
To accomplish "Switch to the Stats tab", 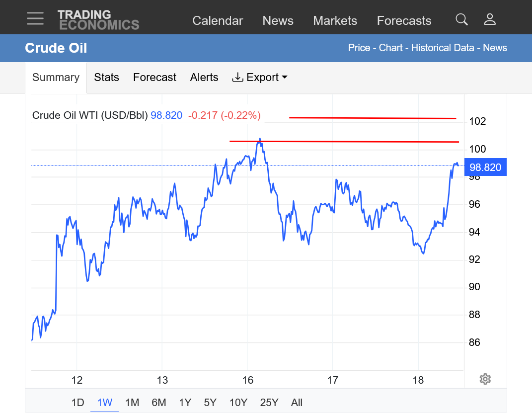I will (x=106, y=78).
